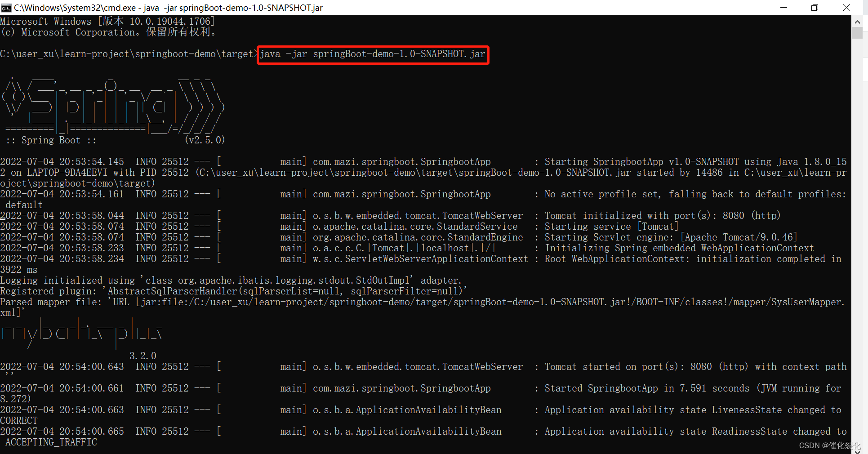Click the 'CORRECT' status text
This screenshot has height=454, width=868.
[19, 421]
